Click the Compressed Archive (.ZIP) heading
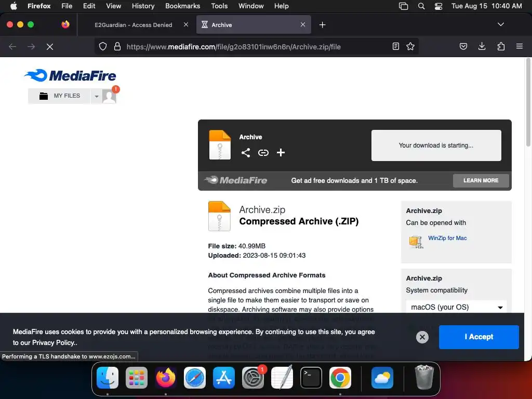 click(x=299, y=221)
